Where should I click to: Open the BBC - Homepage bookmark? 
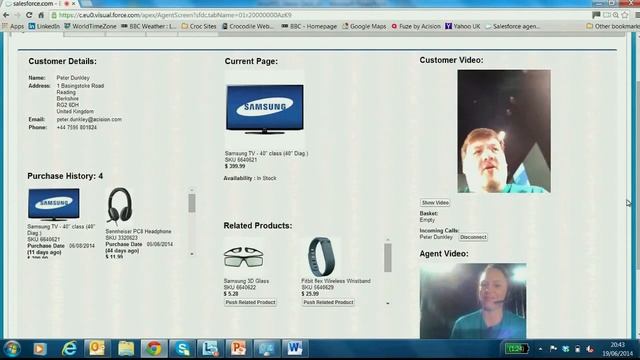[309, 26]
